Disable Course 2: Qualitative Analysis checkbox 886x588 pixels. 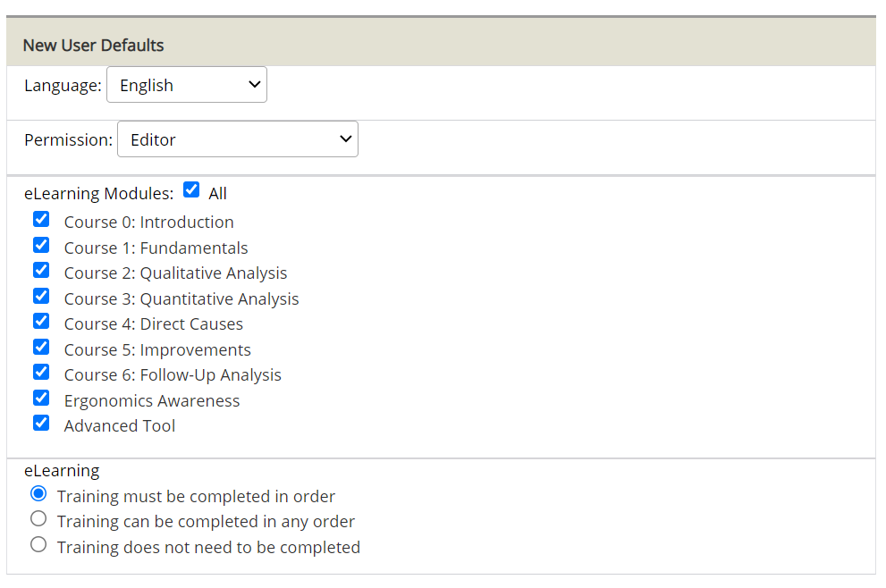(x=41, y=270)
